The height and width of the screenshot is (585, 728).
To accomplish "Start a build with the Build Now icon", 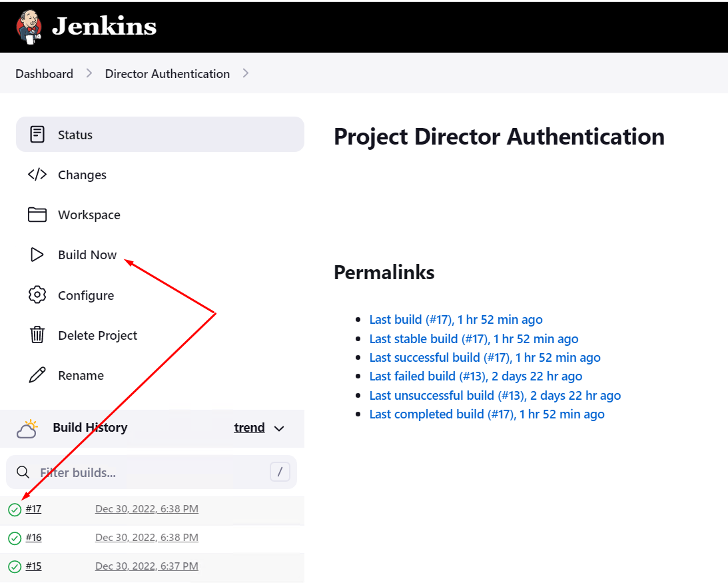I will (x=38, y=255).
